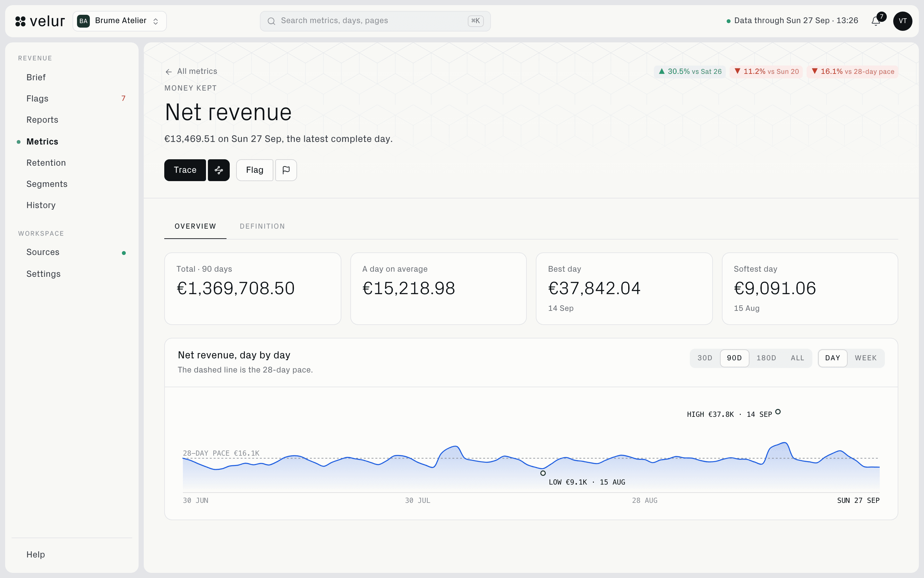The width and height of the screenshot is (924, 578).
Task: Click the BA workspace badge
Action: (x=83, y=21)
